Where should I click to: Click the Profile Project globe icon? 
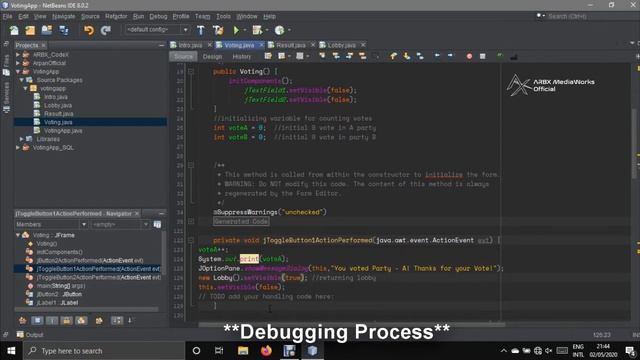coord(279,30)
